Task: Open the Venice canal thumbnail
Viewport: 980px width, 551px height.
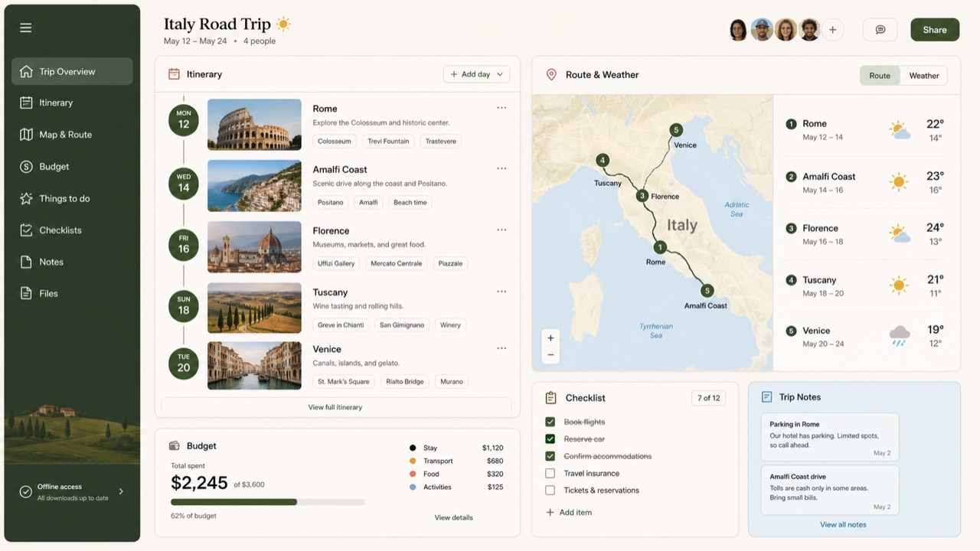Action: [254, 366]
